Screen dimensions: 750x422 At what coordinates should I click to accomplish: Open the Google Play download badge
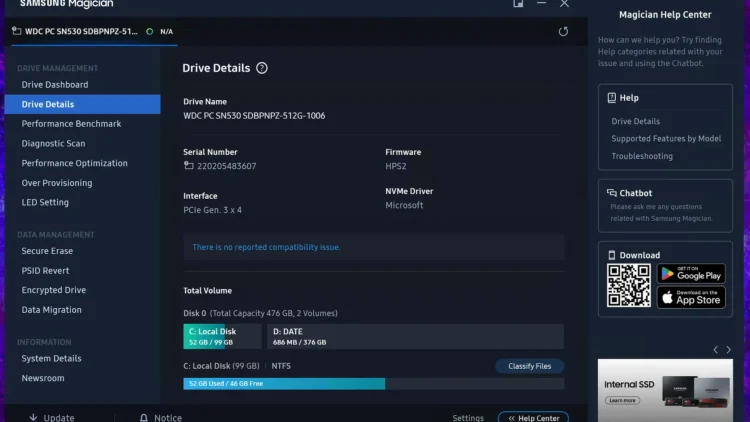691,274
